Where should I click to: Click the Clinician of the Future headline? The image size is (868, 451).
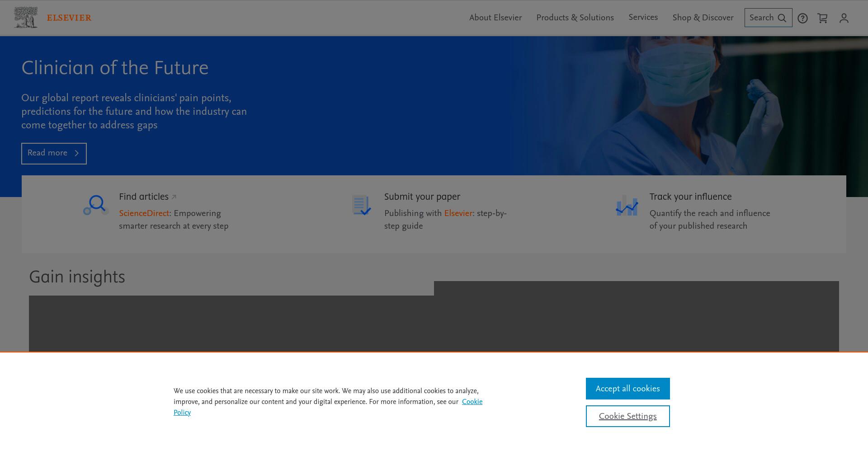(115, 68)
